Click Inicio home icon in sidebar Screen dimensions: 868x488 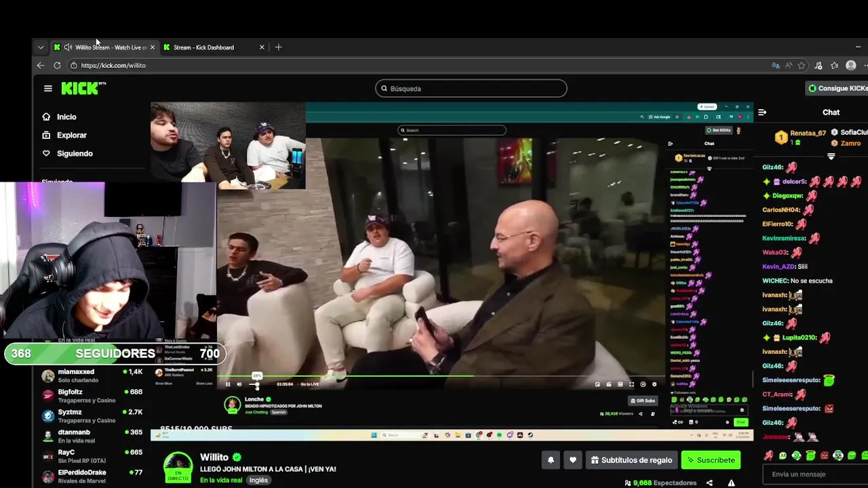pyautogui.click(x=46, y=117)
